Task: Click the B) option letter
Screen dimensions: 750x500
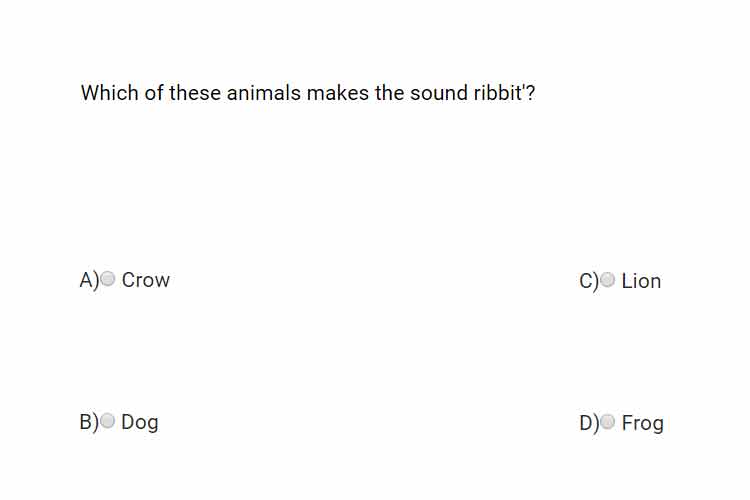Action: [x=89, y=422]
